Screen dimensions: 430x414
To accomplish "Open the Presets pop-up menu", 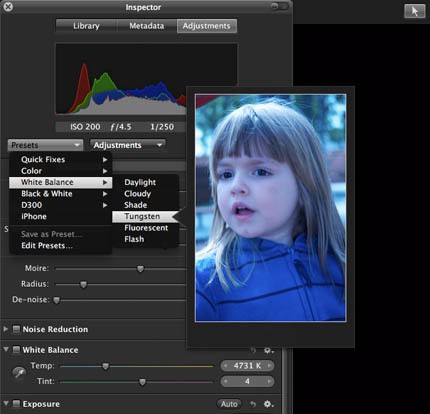I will tap(45, 145).
